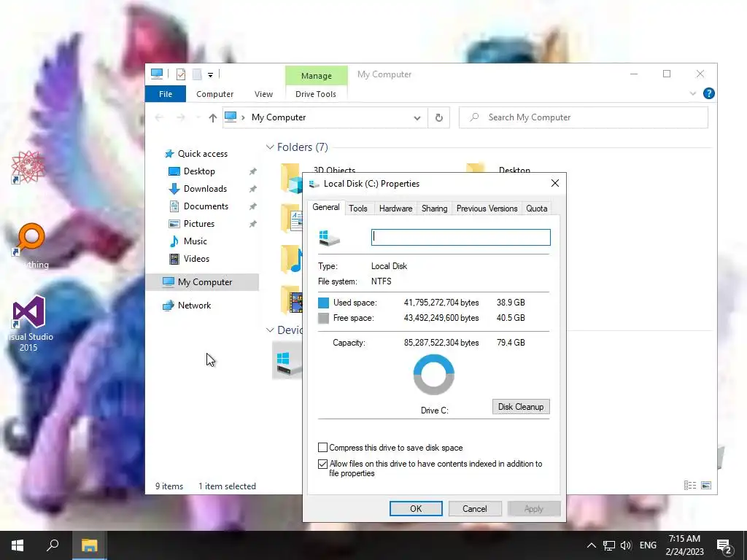Open the volume speaker tray icon
This screenshot has height=560, width=747.
pos(625,545)
